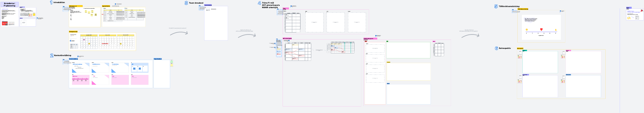Select the green sticky note in Frågor/feedback

(172, 62)
